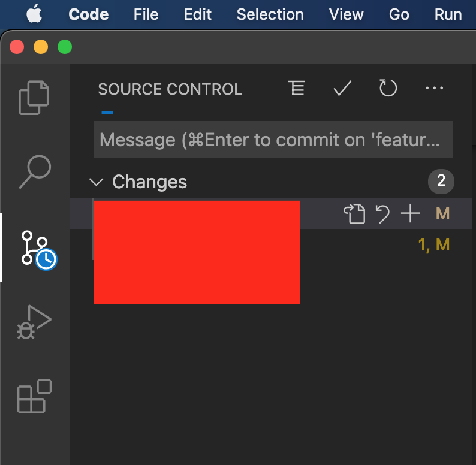Stage changes with the plus icon
476x465 pixels.
(x=410, y=213)
